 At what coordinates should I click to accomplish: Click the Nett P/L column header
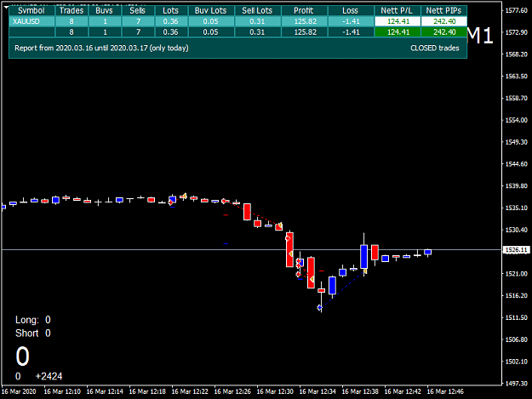[x=397, y=10]
